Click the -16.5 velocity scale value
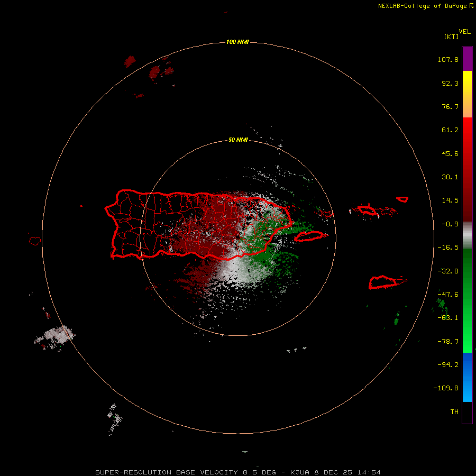 pos(448,248)
